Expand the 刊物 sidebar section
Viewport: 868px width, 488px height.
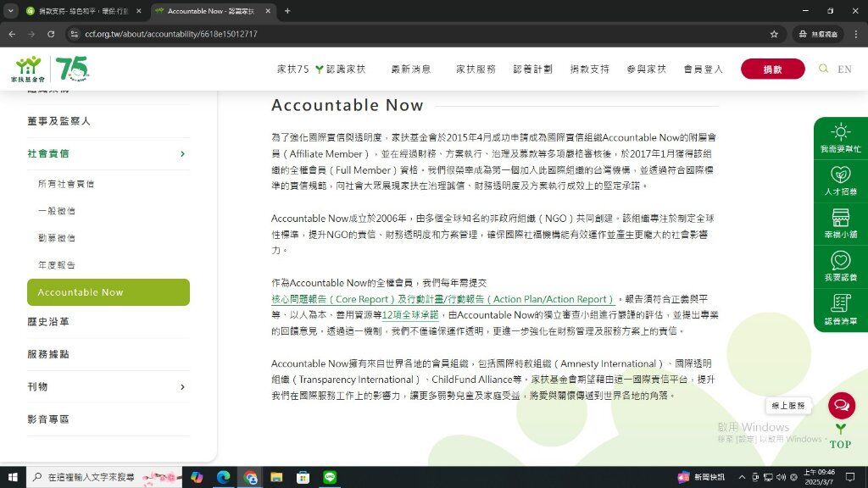pyautogui.click(x=182, y=386)
